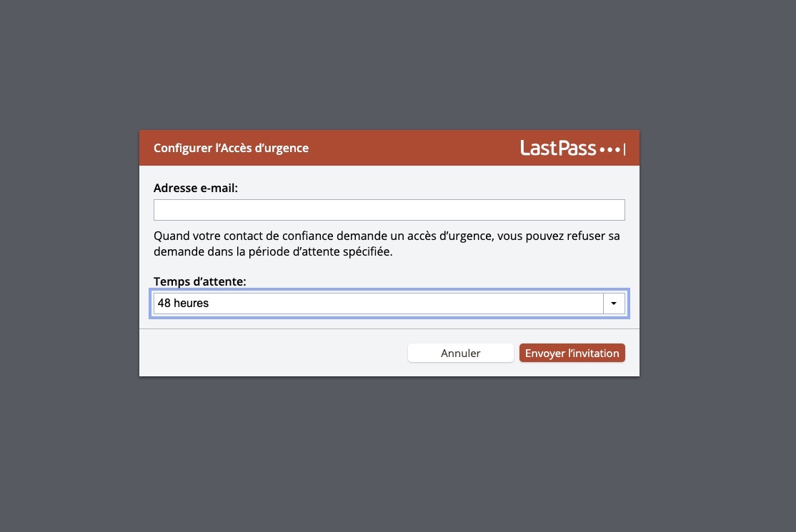Send the invitation with Envoyer l'invitation
The image size is (796, 532).
572,353
